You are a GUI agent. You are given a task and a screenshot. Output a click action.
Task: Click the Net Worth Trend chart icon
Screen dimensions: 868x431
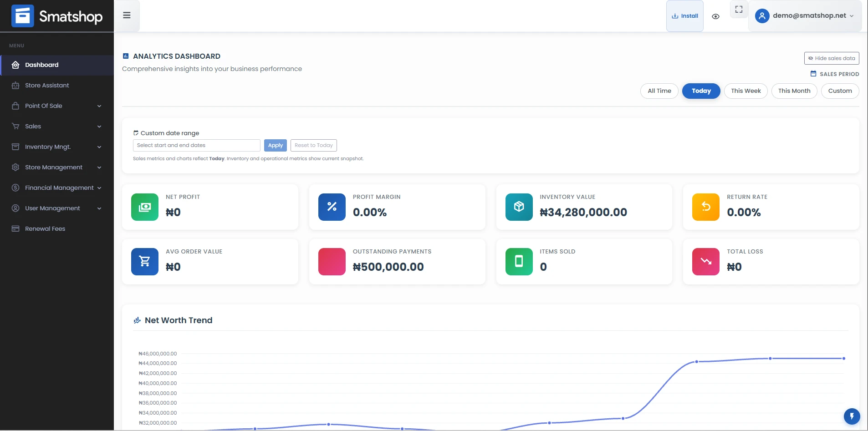pyautogui.click(x=137, y=320)
